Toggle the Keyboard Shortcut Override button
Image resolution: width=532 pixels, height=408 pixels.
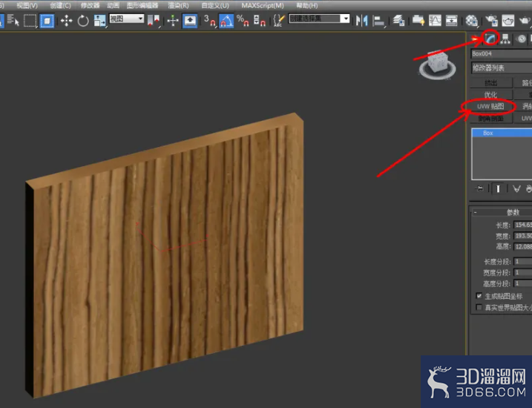pos(190,21)
